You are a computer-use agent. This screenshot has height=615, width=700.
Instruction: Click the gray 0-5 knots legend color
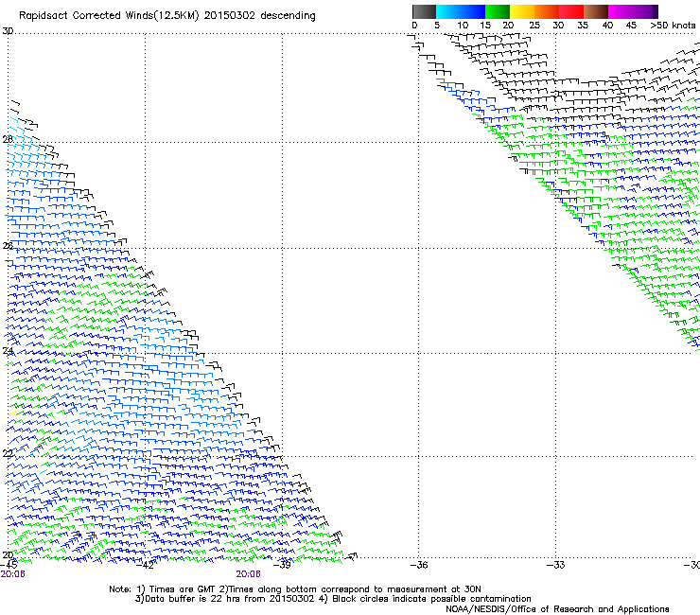[424, 11]
